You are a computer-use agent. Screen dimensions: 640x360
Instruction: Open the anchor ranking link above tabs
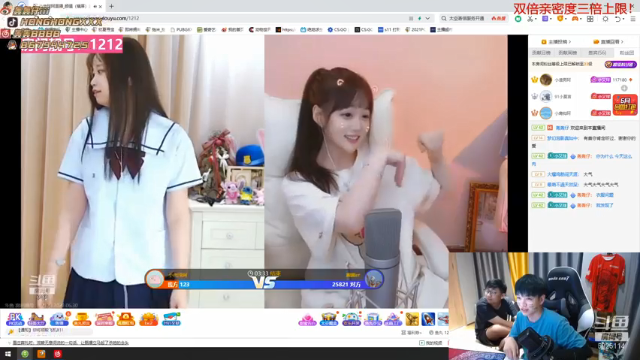click(x=556, y=42)
